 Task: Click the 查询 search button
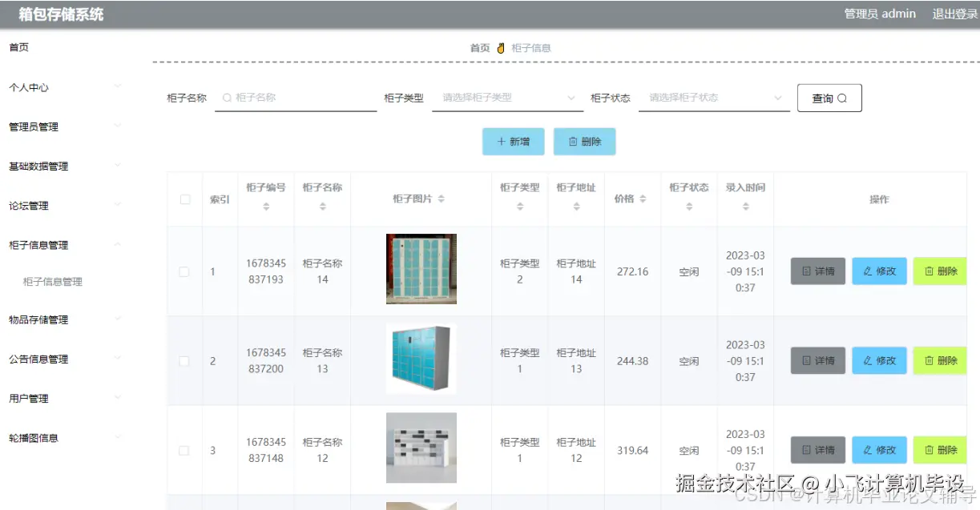click(829, 98)
